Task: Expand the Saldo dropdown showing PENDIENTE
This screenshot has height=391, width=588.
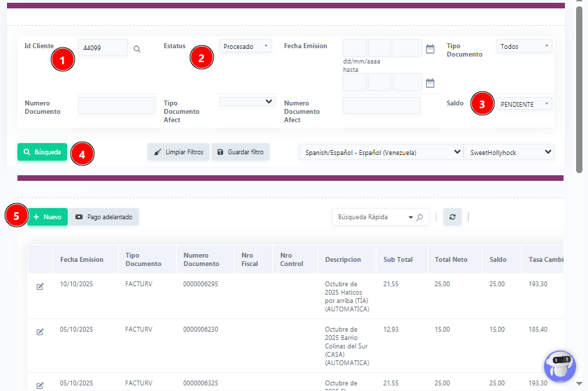Action: (x=524, y=104)
